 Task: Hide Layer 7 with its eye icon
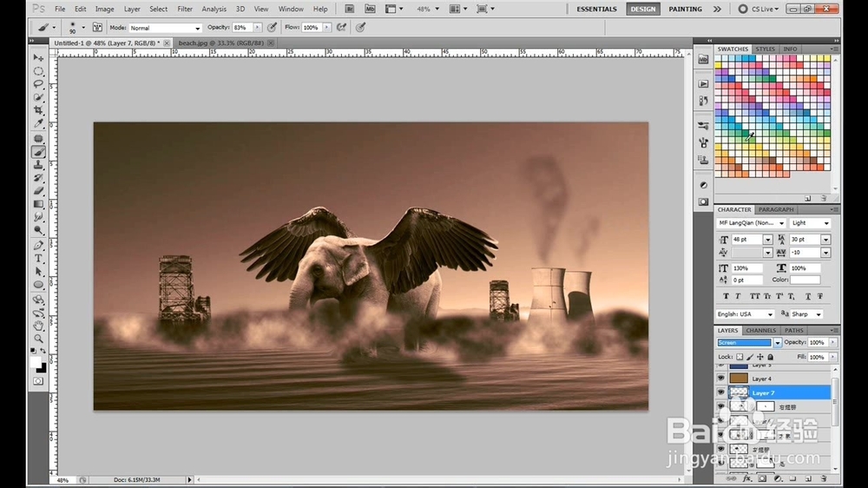[720, 392]
